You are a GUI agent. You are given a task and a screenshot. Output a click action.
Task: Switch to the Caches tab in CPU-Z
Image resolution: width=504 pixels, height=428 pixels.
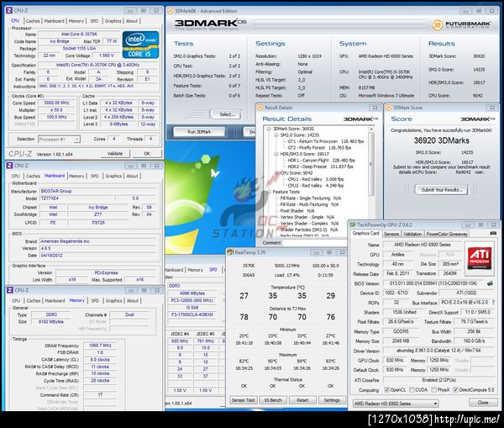point(32,20)
